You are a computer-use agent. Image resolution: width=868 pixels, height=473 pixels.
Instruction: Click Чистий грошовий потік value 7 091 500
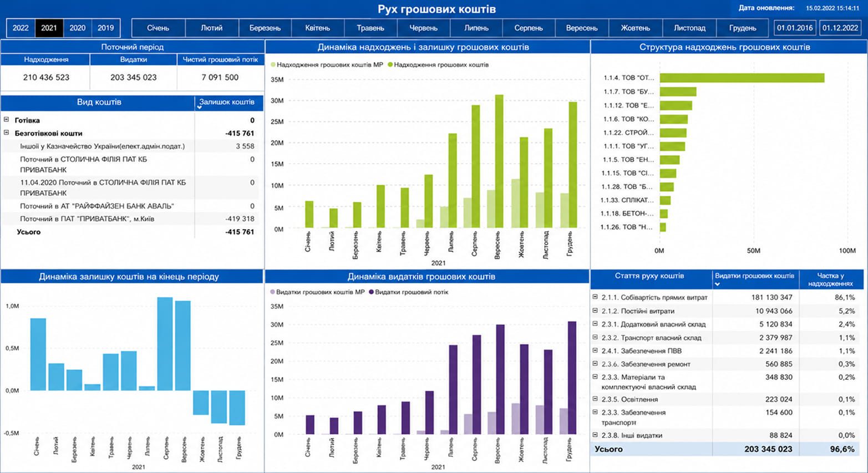(x=220, y=78)
